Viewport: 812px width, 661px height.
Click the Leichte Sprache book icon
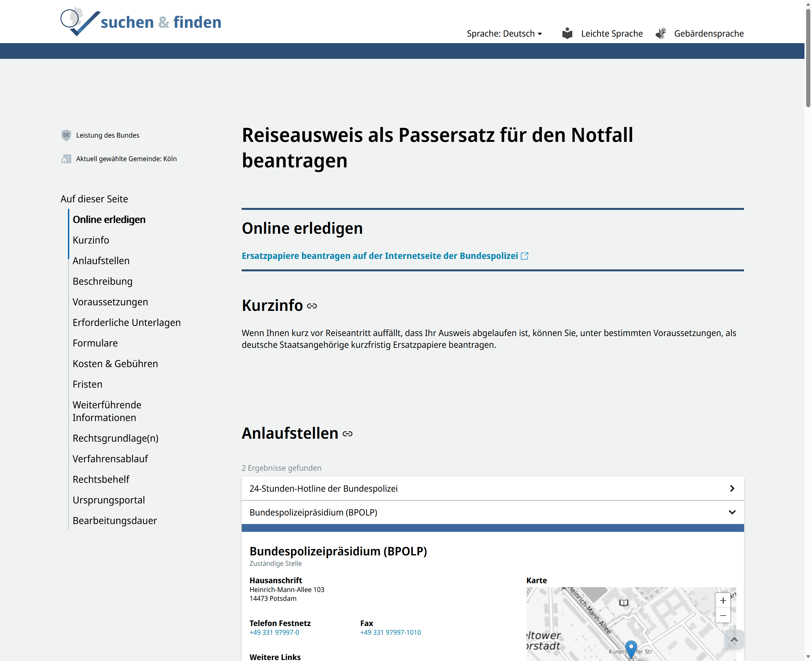point(567,33)
